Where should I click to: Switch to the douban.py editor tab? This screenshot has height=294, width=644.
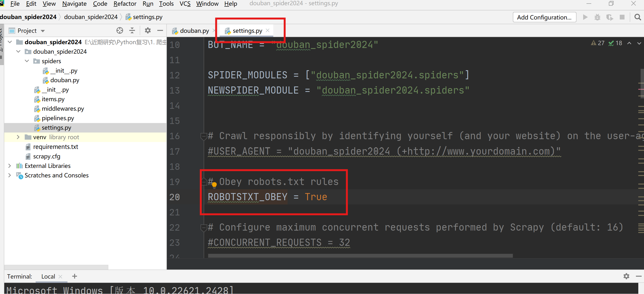[194, 31]
